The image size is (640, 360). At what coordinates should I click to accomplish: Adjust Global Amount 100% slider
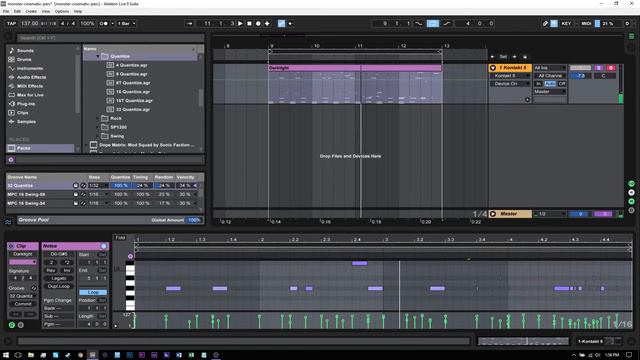[194, 220]
